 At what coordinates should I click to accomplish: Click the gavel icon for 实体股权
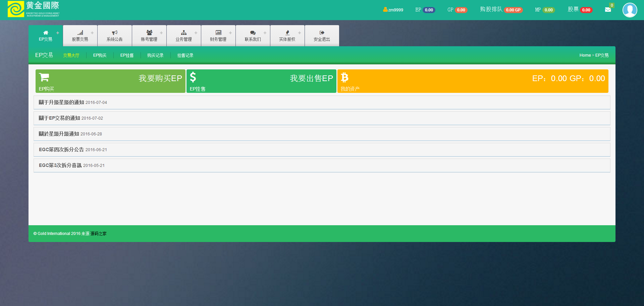coord(287,33)
